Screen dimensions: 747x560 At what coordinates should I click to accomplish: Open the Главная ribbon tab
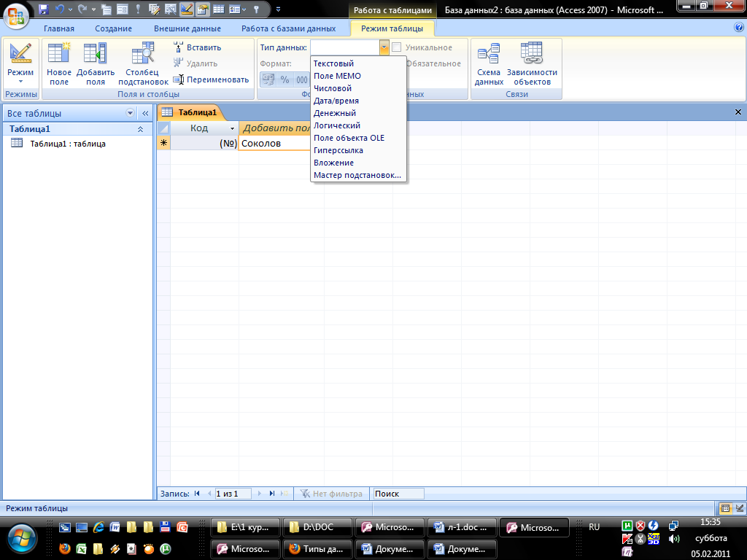tap(59, 28)
